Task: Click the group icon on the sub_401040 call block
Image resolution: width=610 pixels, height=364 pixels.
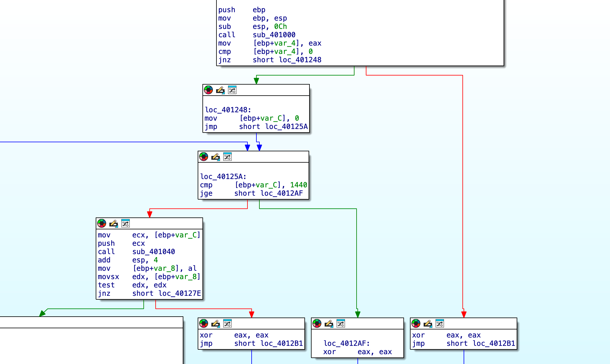Action: click(x=126, y=223)
